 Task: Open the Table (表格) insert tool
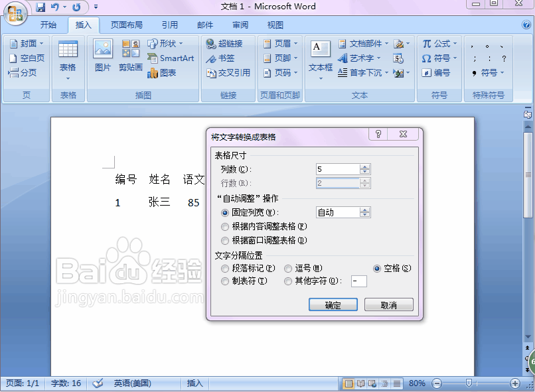(x=68, y=60)
